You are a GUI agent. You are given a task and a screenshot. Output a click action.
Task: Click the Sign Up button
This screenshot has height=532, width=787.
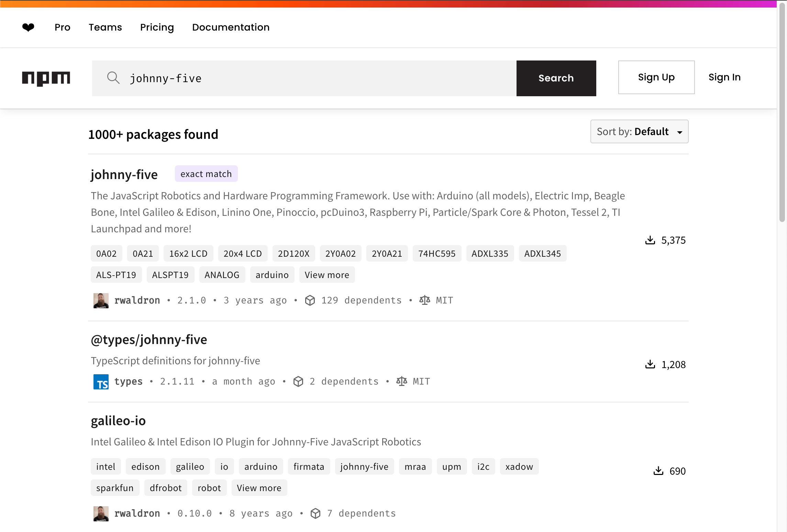click(656, 77)
